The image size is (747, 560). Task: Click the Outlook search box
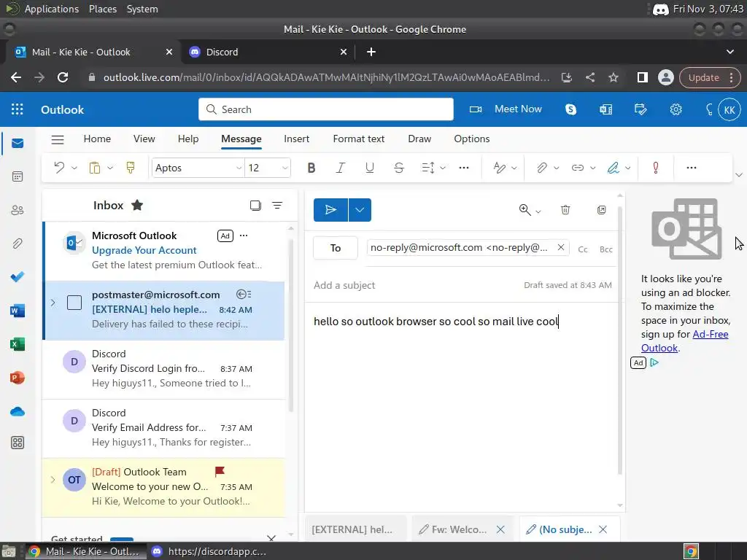pyautogui.click(x=326, y=109)
